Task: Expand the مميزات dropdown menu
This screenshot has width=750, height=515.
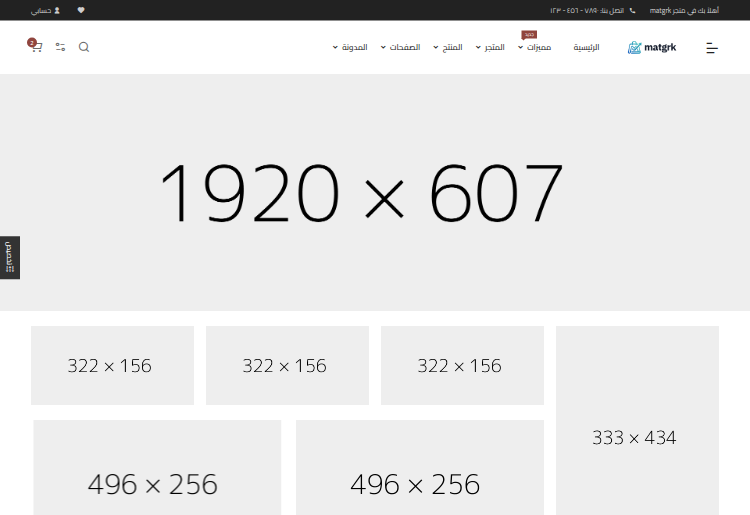Action: (535, 47)
